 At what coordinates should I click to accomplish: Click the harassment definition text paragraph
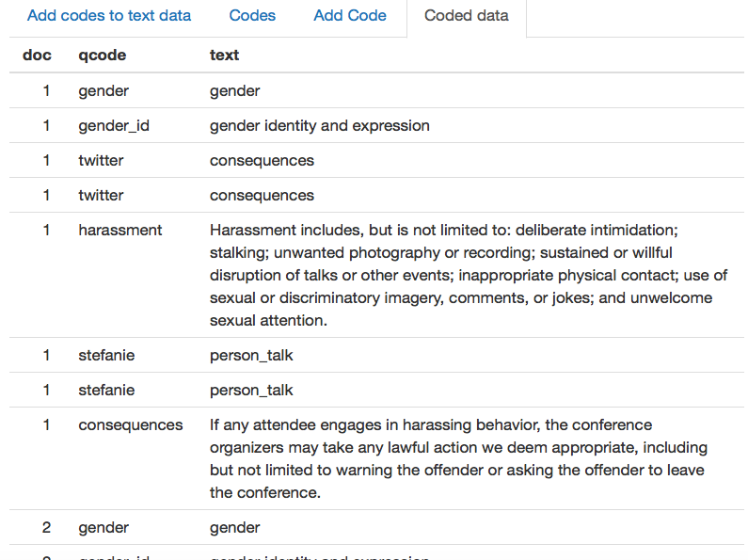[468, 275]
